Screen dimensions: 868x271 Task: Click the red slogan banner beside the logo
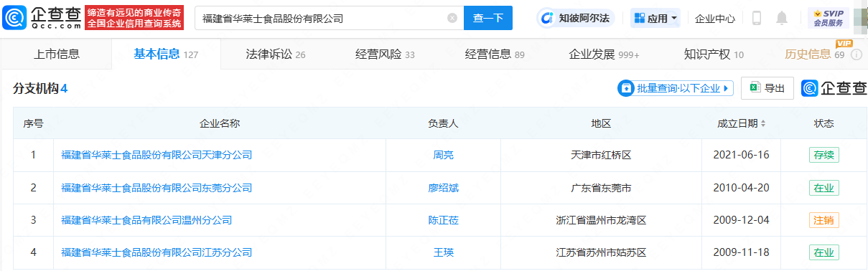[x=134, y=18]
